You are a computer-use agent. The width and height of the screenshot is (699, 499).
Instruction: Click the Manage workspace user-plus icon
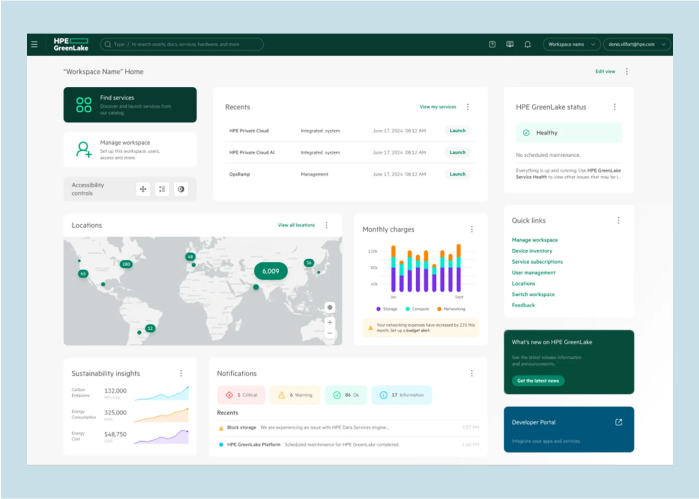pyautogui.click(x=83, y=149)
